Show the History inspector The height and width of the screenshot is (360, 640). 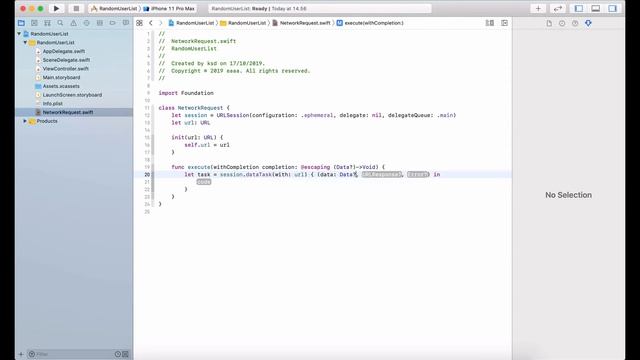[562, 23]
